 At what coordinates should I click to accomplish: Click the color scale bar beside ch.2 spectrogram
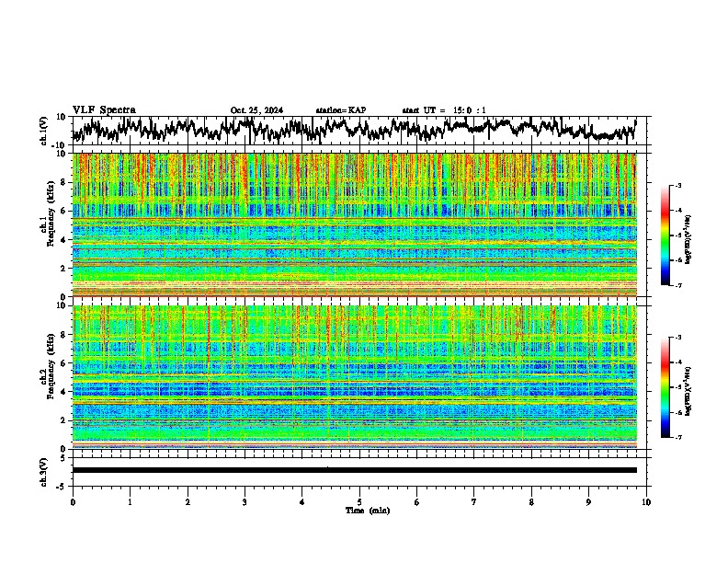point(665,387)
